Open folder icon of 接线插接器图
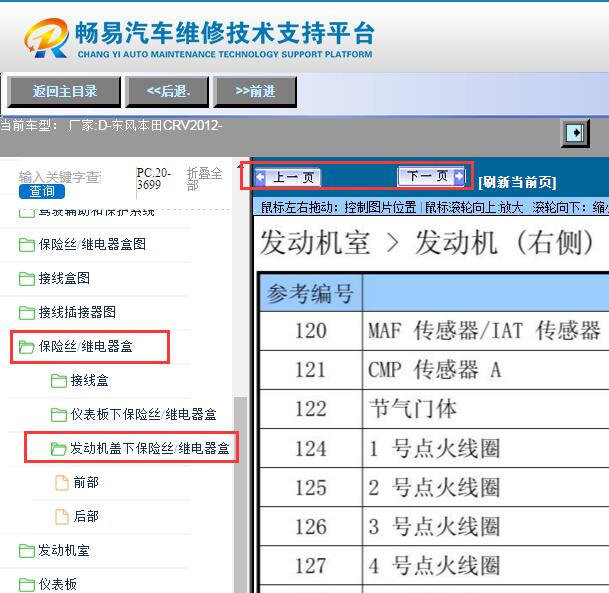Image resolution: width=609 pixels, height=593 pixels. pos(27,313)
